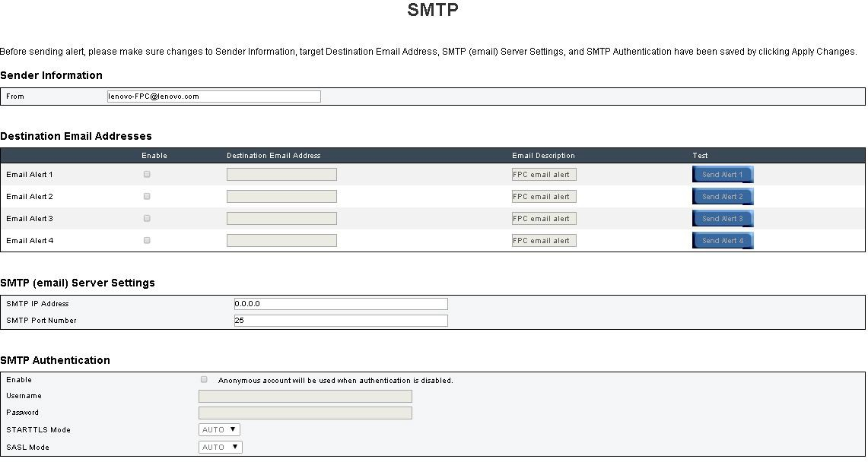Image resolution: width=868 pixels, height=462 pixels.
Task: Click the Email Alert 4 row label
Action: pyautogui.click(x=30, y=240)
